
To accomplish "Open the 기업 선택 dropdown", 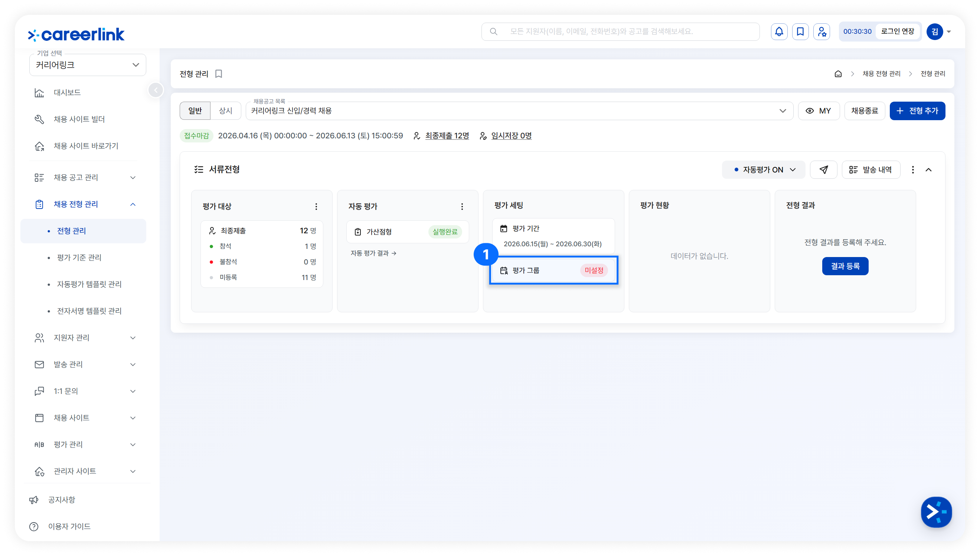I will pyautogui.click(x=88, y=65).
